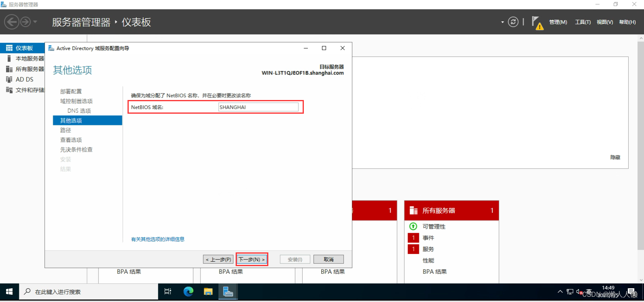Open the 帮助(H) menu
This screenshot has height=302, width=644.
coord(627,22)
